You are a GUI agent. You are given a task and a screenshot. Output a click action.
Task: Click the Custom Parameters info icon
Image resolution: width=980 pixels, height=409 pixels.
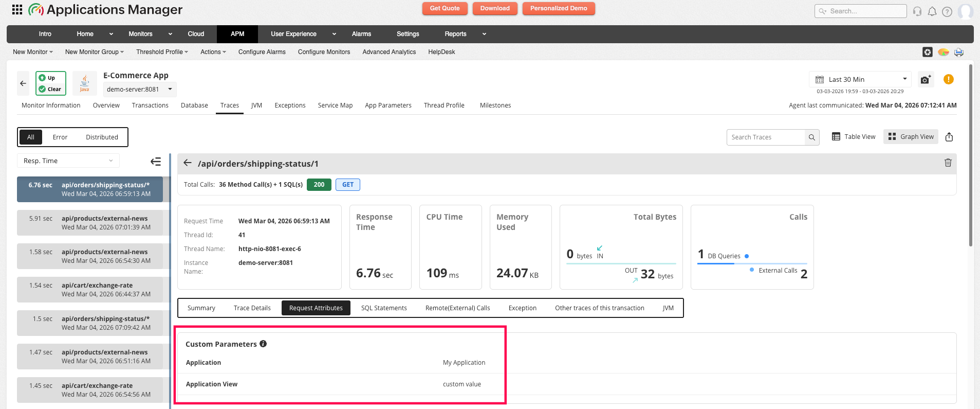pos(263,344)
